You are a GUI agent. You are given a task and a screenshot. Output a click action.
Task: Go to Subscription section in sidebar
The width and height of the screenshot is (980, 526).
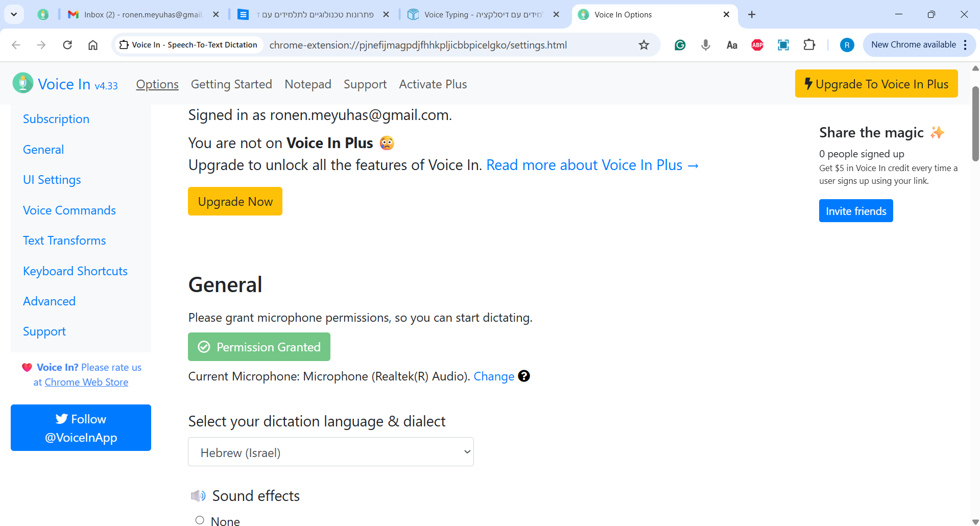[56, 119]
